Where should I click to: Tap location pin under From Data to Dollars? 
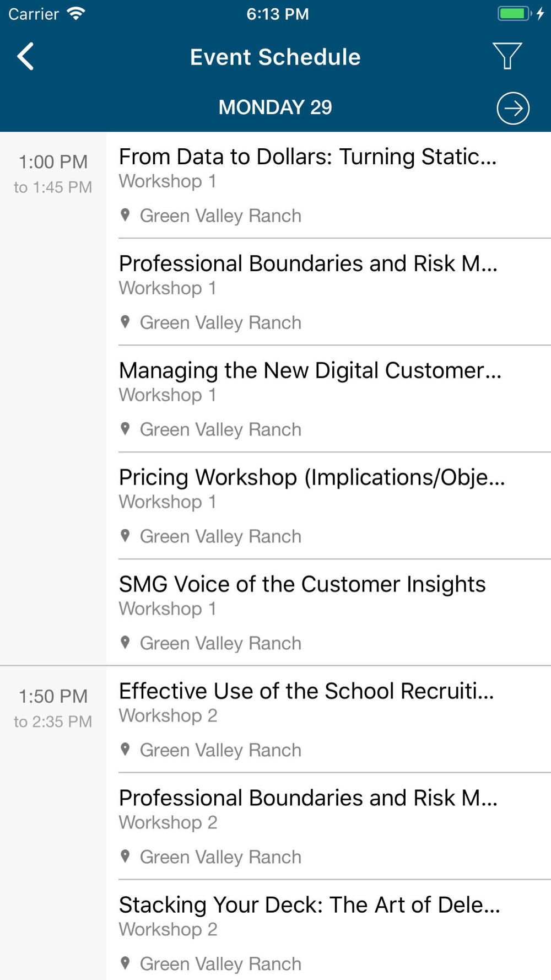126,215
